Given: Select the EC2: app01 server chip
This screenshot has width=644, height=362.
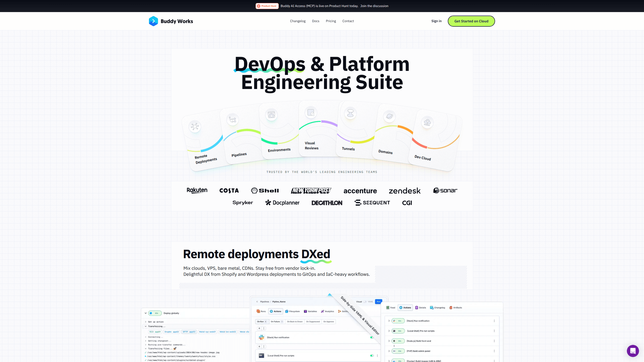Looking at the screenshot, I should coord(155,332).
